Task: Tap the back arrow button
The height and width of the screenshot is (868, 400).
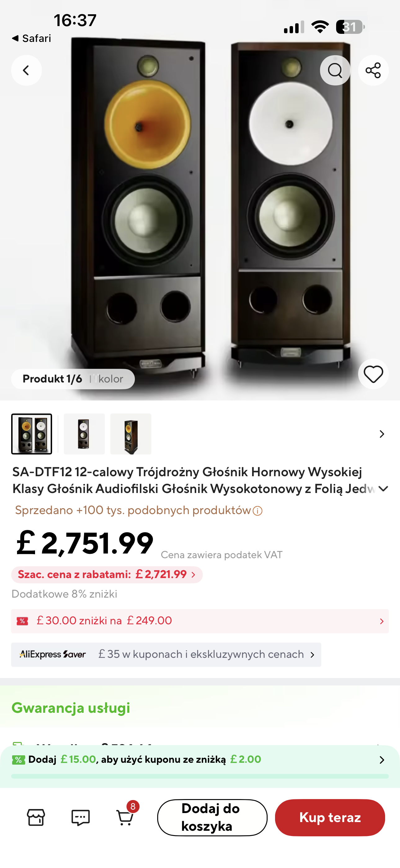Action: [x=26, y=70]
